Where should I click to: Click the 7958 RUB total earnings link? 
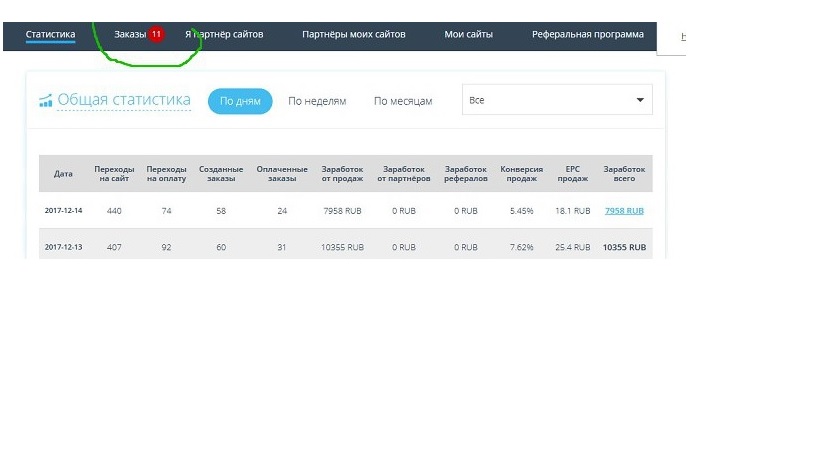pos(624,211)
